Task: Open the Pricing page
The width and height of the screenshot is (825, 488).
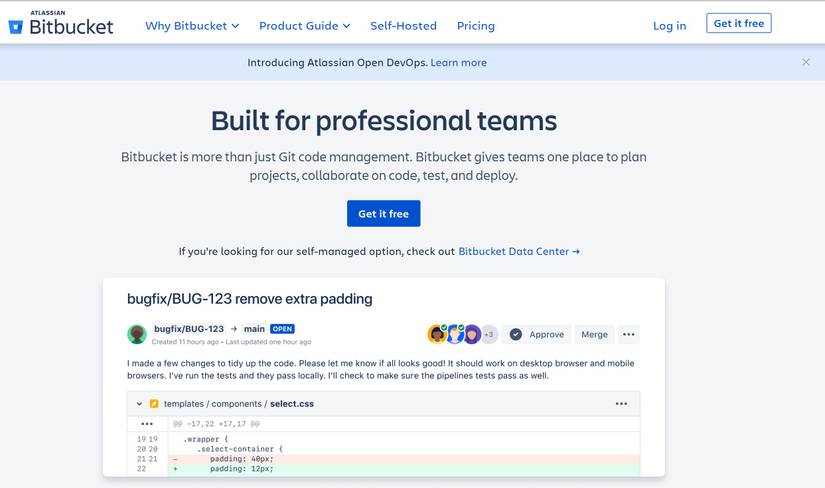Action: click(x=476, y=26)
